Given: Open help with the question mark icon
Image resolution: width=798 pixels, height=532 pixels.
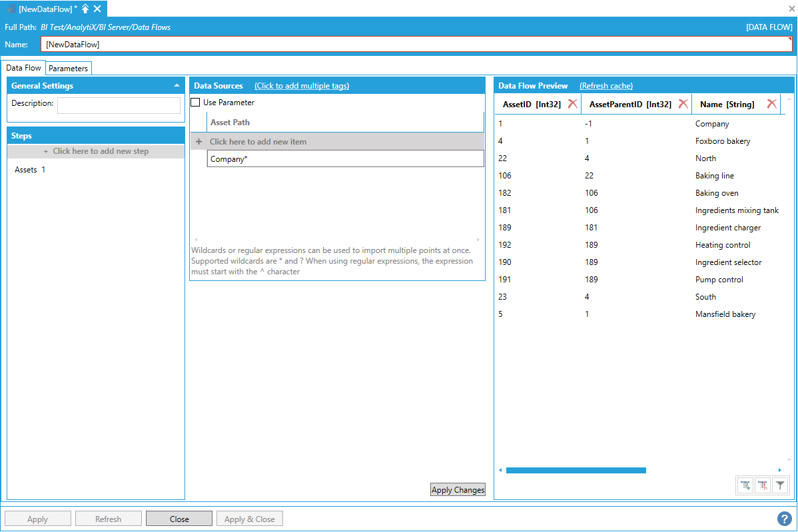Looking at the screenshot, I should click(x=784, y=519).
